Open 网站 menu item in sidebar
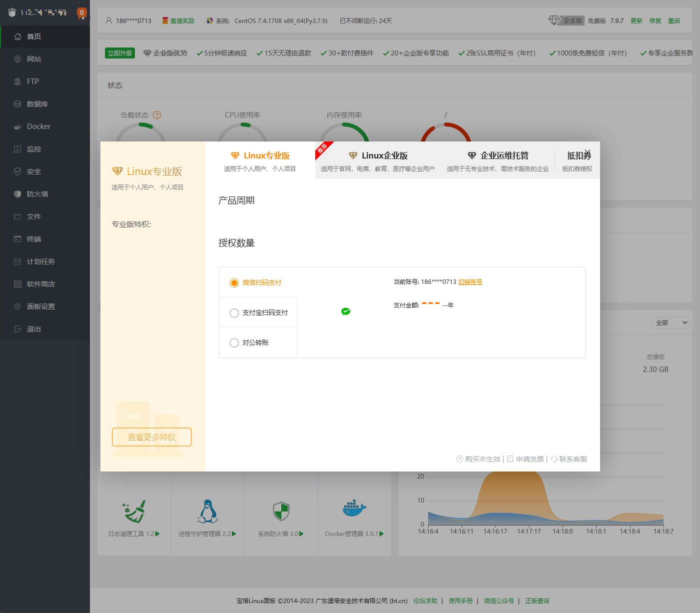The height and width of the screenshot is (613, 700). [x=45, y=59]
